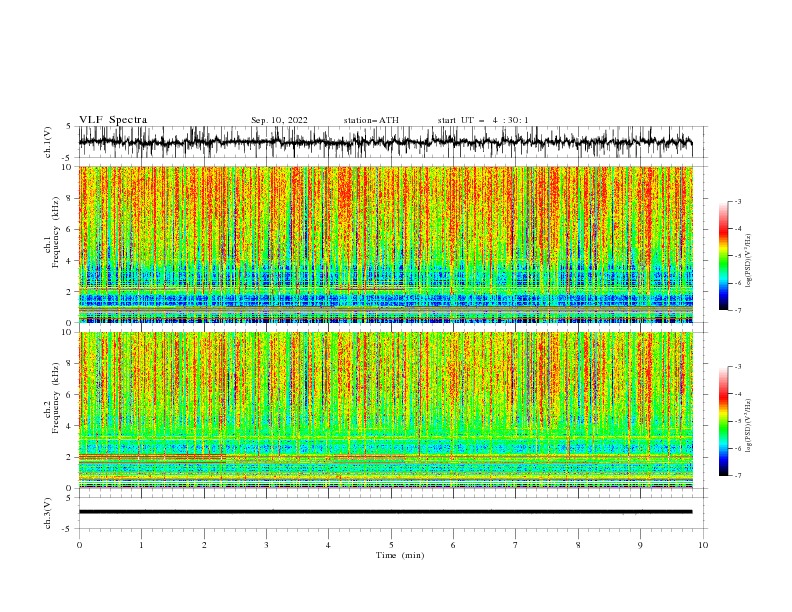Click the time axis tick label '8'
The height and width of the screenshot is (612, 792).
point(578,545)
